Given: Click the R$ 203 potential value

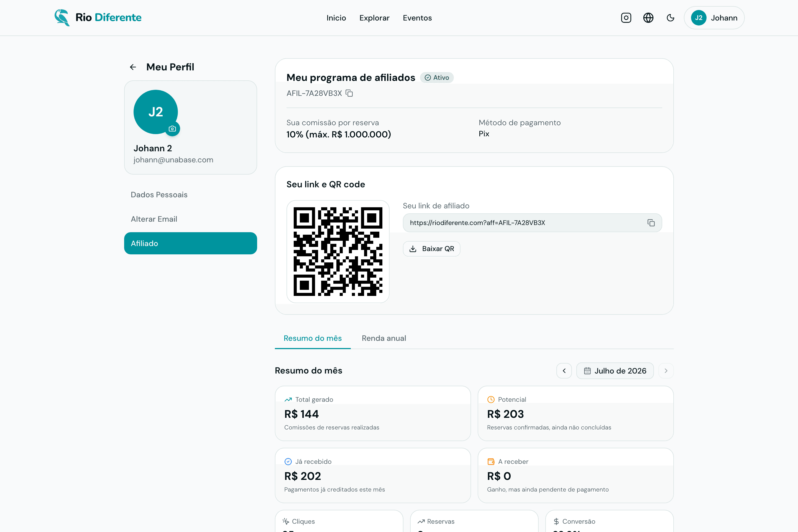Looking at the screenshot, I should coord(505,414).
